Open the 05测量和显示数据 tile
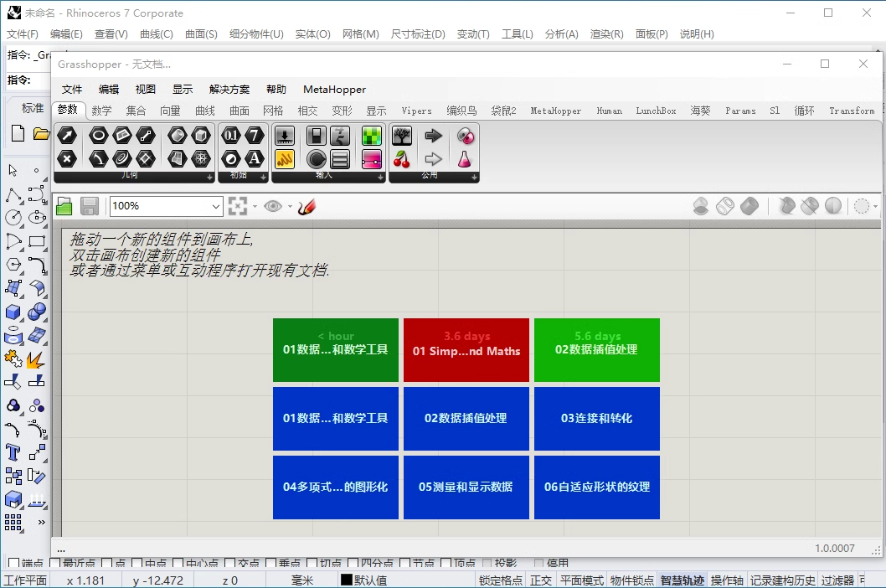Image resolution: width=886 pixels, height=588 pixels. pyautogui.click(x=466, y=487)
